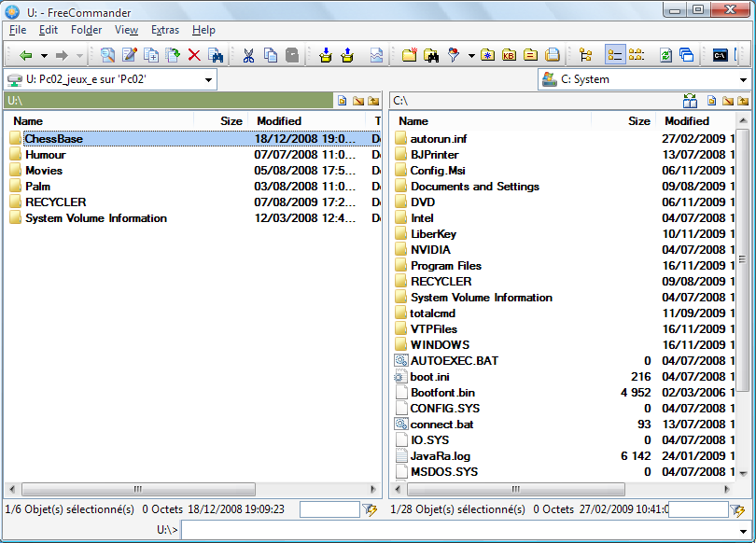756x543 pixels.
Task: Go up one folder in left panel
Action: pos(373,101)
